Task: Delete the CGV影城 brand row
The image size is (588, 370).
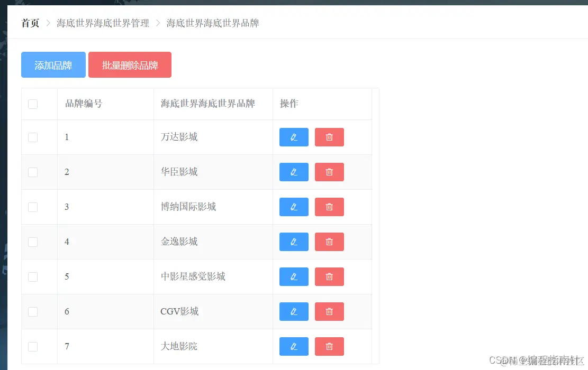Action: click(x=329, y=311)
